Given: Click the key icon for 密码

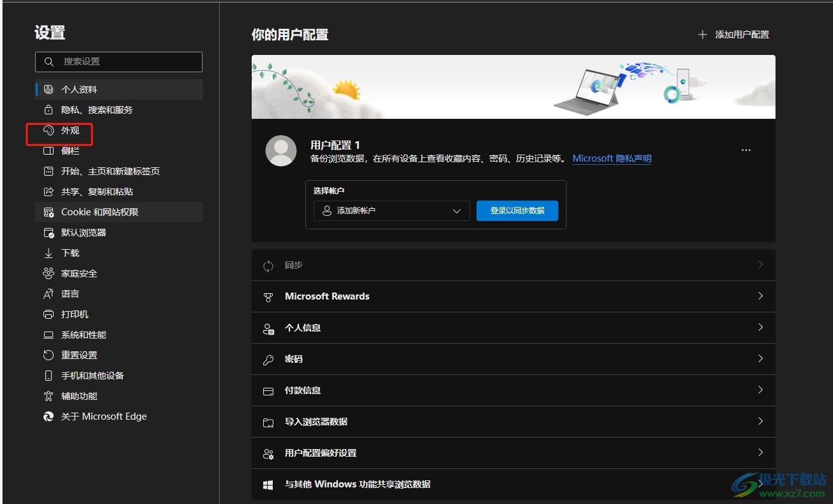Looking at the screenshot, I should [x=268, y=360].
